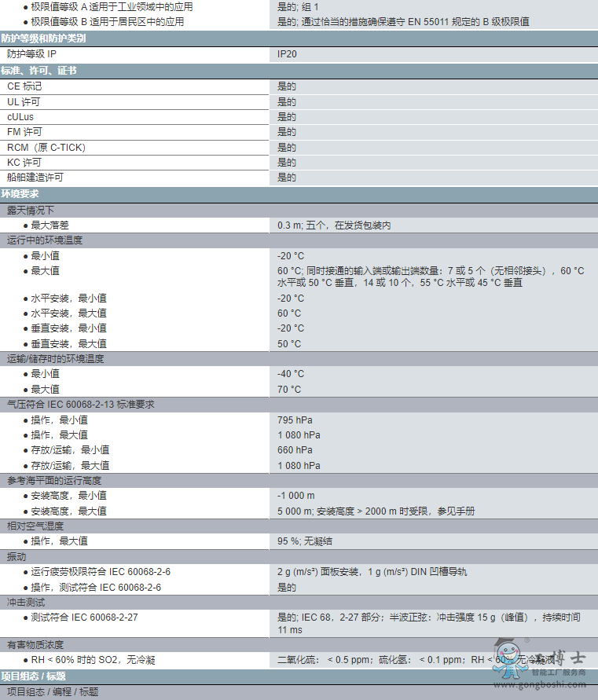Click the 冲击测试 subsection header
This screenshot has height=700, width=598.
[24, 603]
